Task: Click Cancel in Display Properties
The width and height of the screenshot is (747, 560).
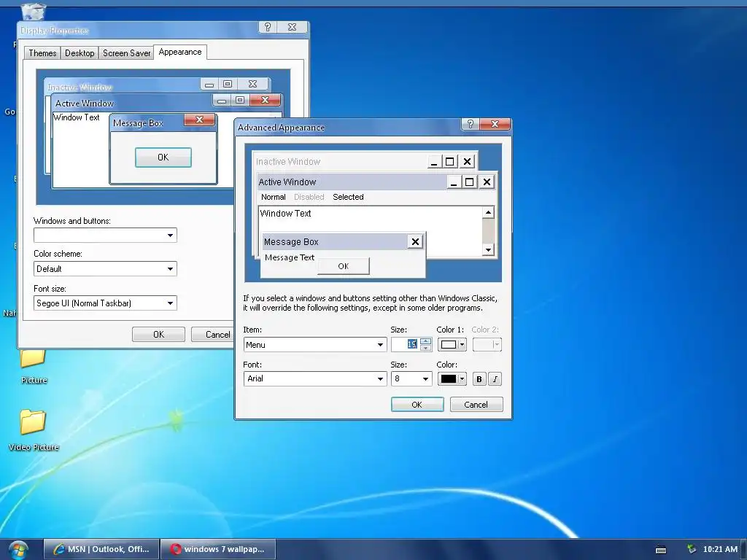Action: coord(212,334)
